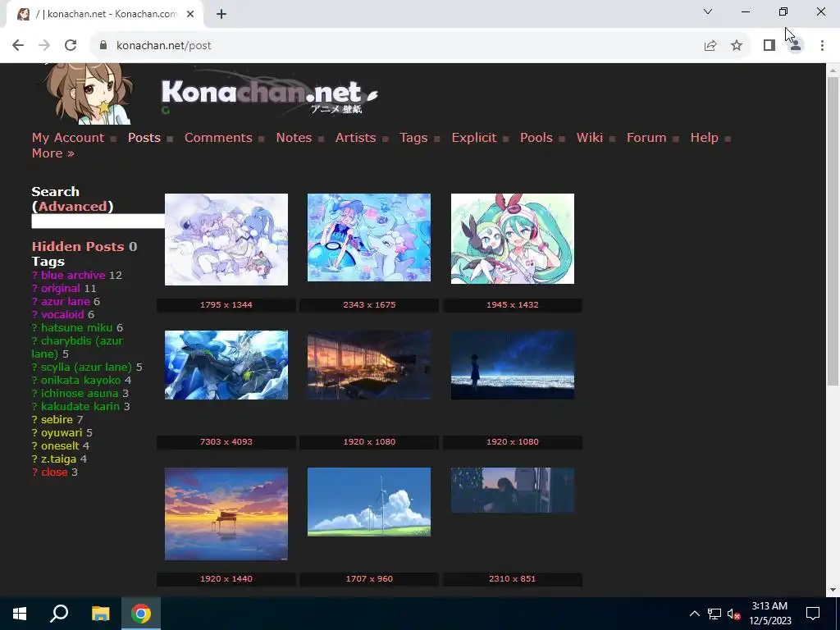840x630 pixels.
Task: Click the page vertical scrollbar
Action: tap(833, 231)
